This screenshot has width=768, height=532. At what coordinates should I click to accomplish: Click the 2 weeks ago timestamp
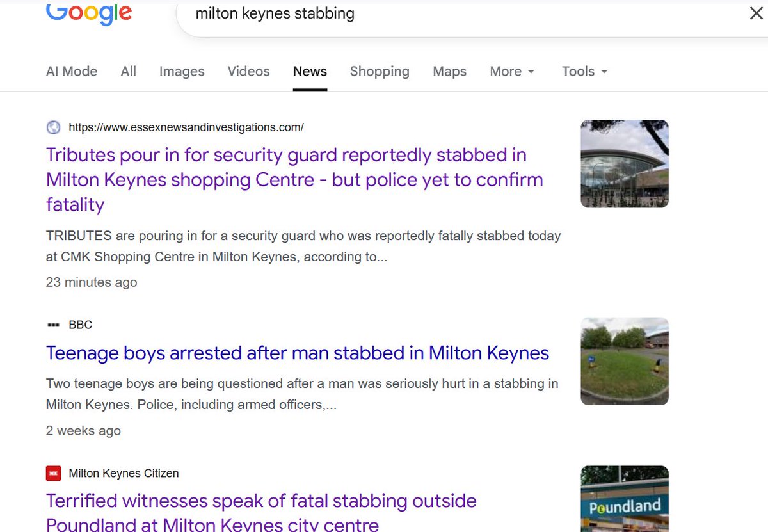(83, 431)
